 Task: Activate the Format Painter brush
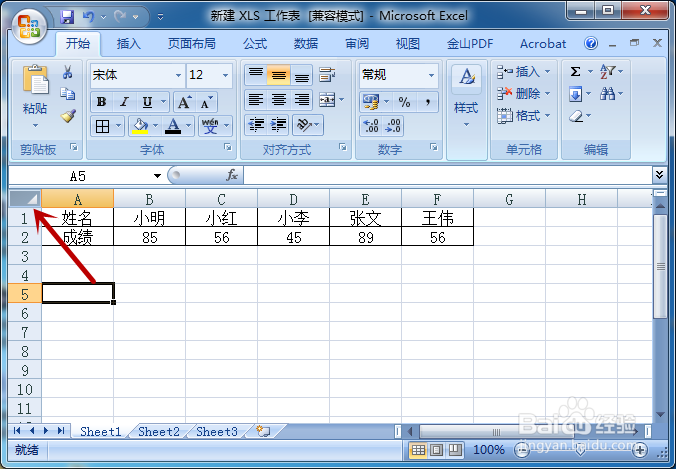[68, 116]
